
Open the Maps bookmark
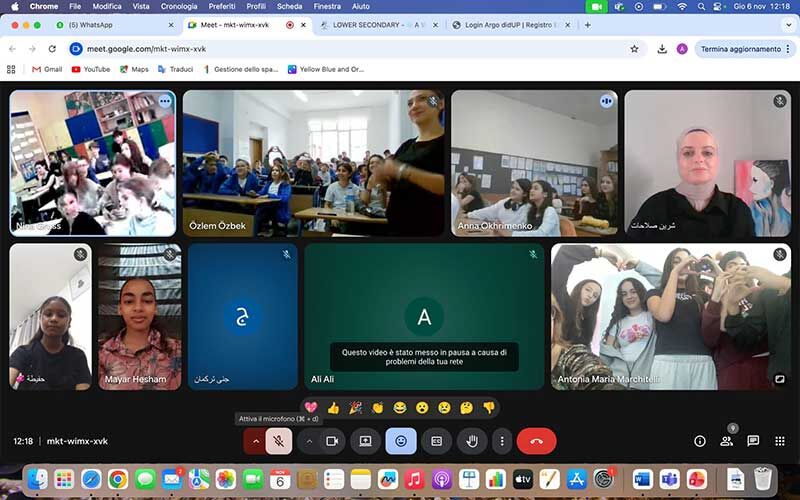point(134,69)
